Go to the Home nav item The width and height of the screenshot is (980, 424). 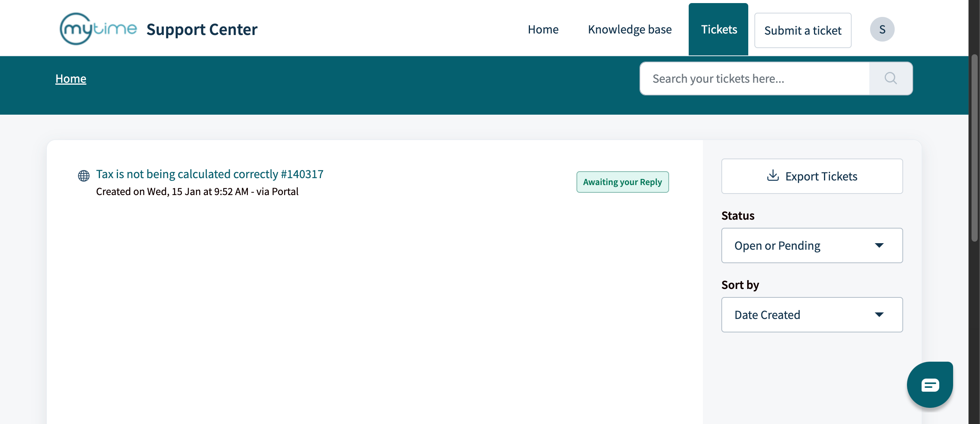click(x=543, y=29)
